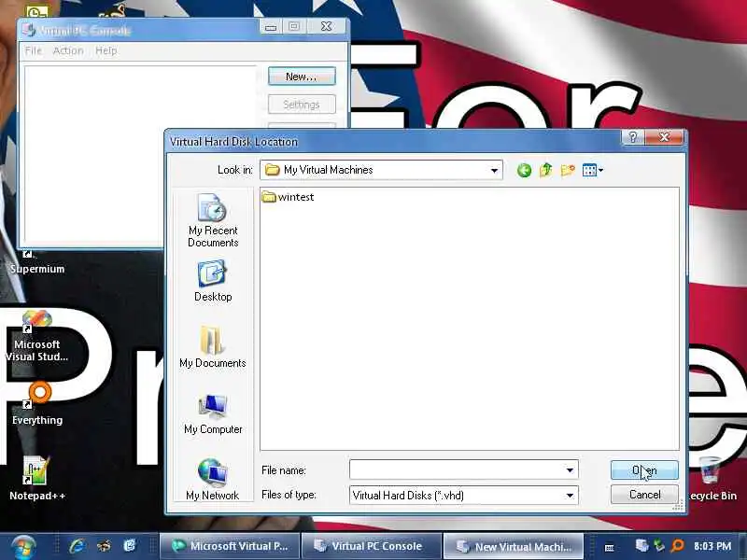Launch Internet Explorer from quick launch

pos(77,546)
